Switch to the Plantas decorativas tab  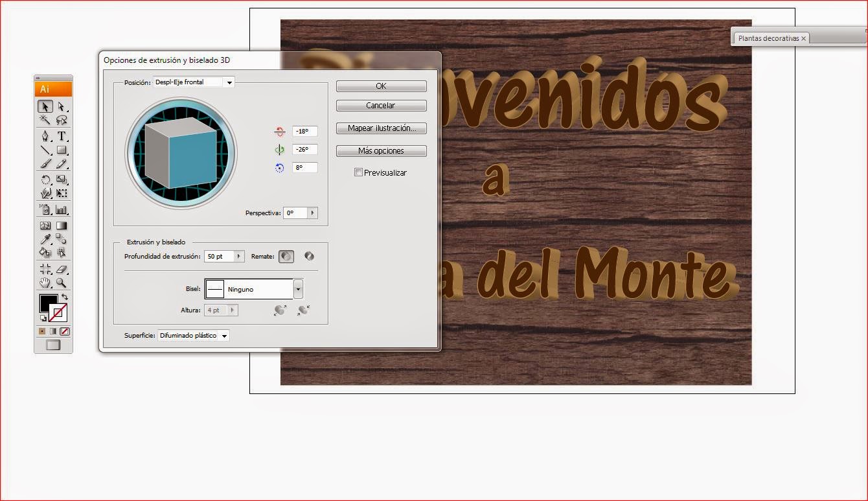tap(768, 37)
